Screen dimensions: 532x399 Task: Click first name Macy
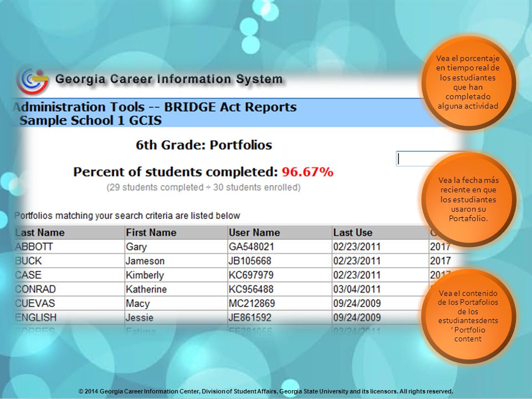click(x=137, y=304)
